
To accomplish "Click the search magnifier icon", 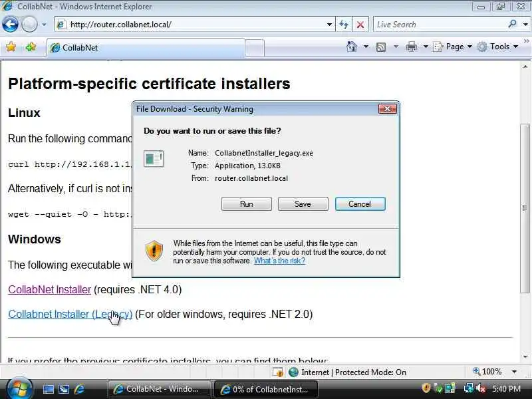I will coord(512,24).
